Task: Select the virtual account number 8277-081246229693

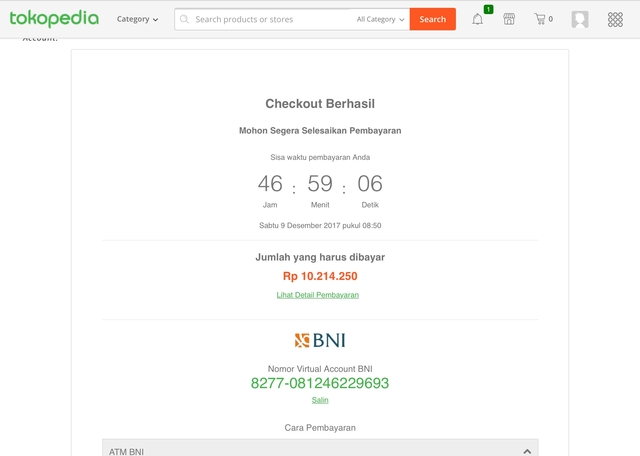Action: pos(320,383)
